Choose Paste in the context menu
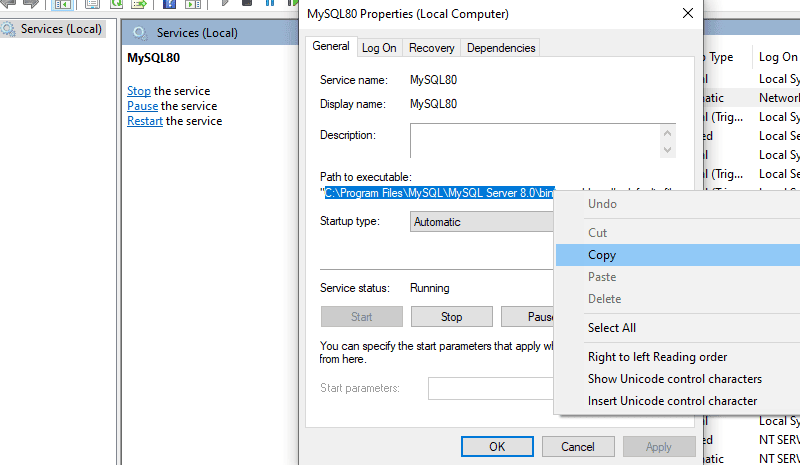 click(x=678, y=277)
